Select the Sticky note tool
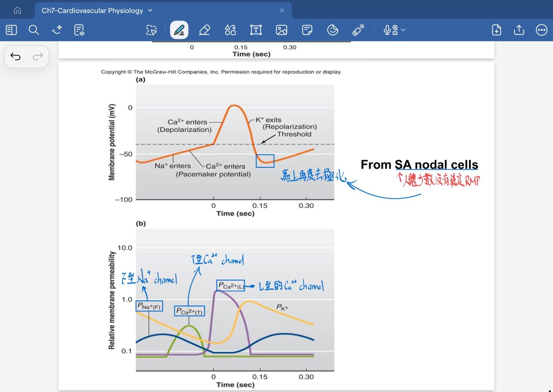The width and height of the screenshot is (553, 392). [x=307, y=30]
